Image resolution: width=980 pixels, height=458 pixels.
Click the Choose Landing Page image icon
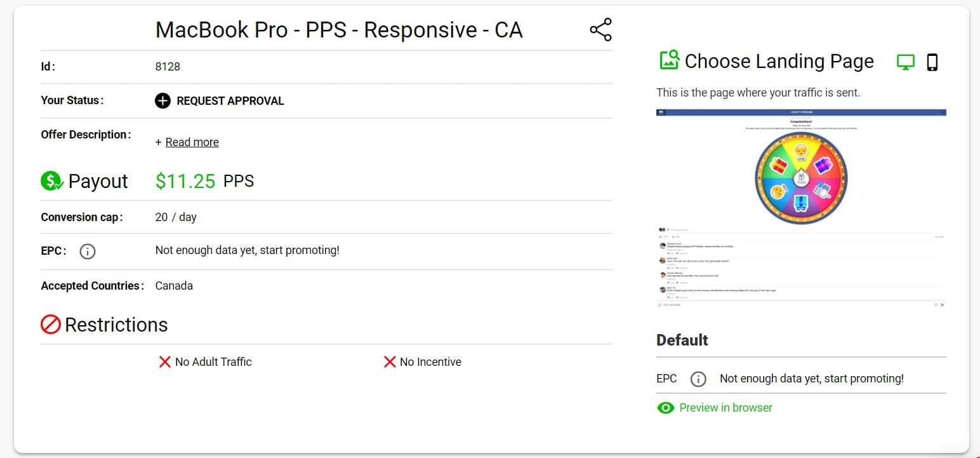[x=670, y=60]
